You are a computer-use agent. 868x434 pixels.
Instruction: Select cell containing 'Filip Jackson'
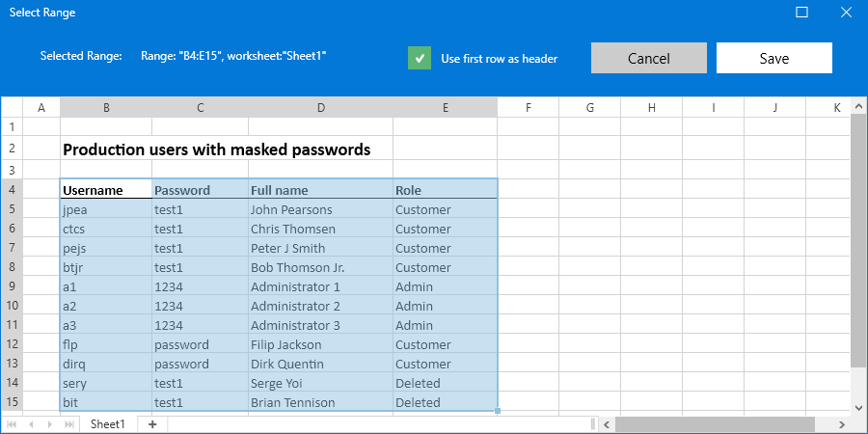tap(319, 344)
